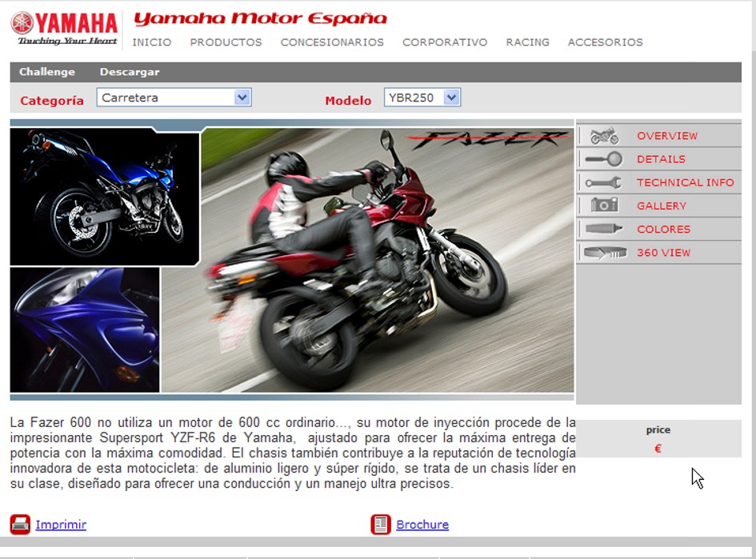Click the price label
Viewport: 756px width, 559px height.
click(658, 430)
